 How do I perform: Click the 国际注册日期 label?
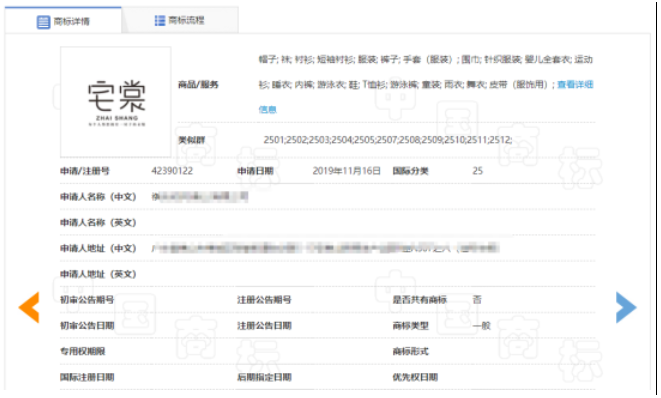coord(87,377)
